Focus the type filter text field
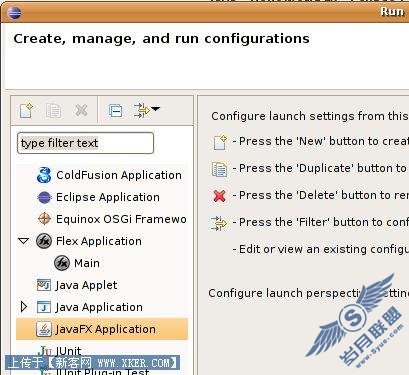409x375 pixels. click(x=85, y=143)
